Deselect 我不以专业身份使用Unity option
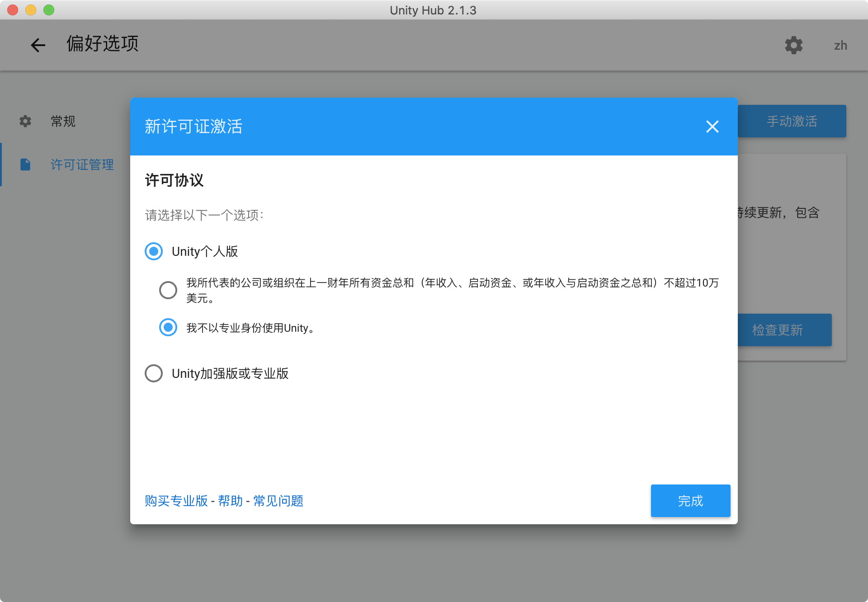 click(168, 328)
